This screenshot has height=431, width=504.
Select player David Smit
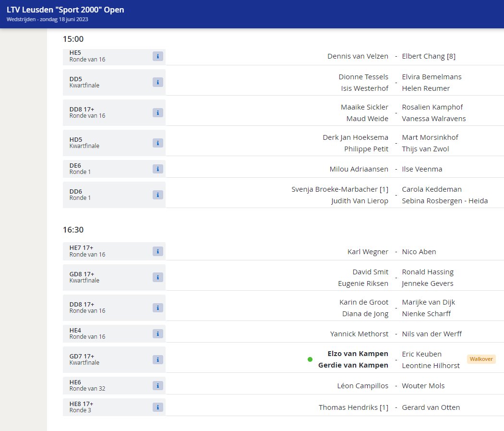(370, 272)
